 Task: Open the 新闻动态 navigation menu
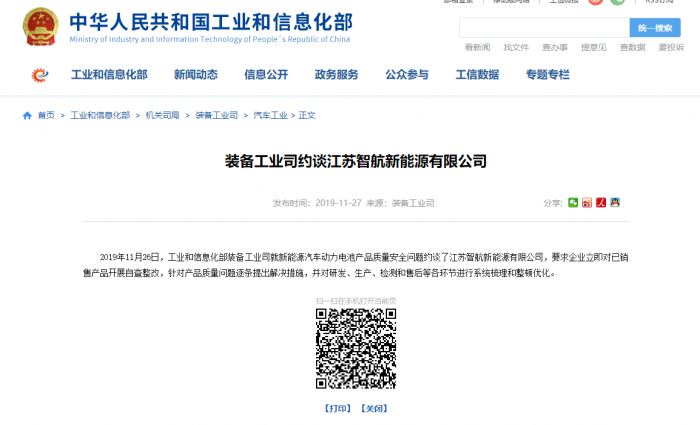[196, 75]
